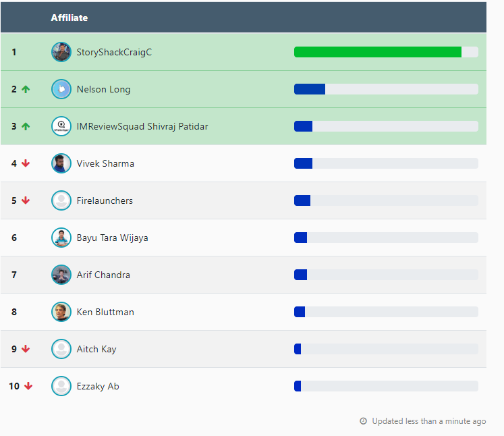Viewport: 504px width, 436px height.
Task: Click Nelson Long's profile avatar
Action: [x=61, y=89]
